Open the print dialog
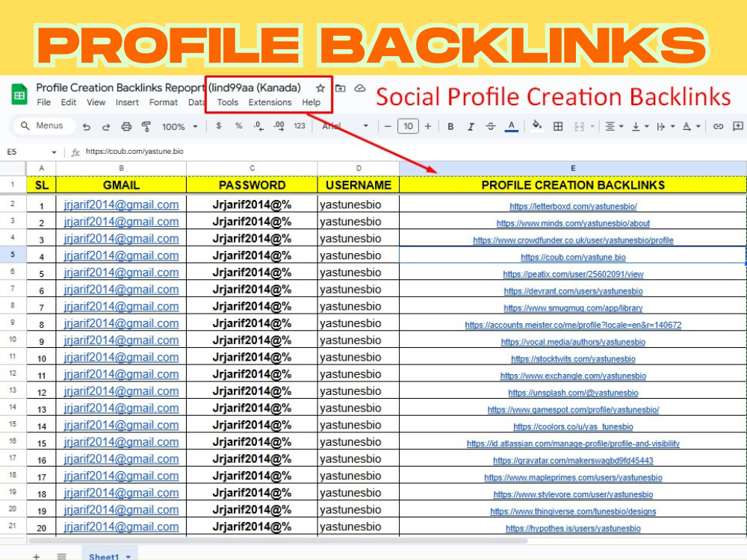The image size is (747, 560). click(125, 125)
